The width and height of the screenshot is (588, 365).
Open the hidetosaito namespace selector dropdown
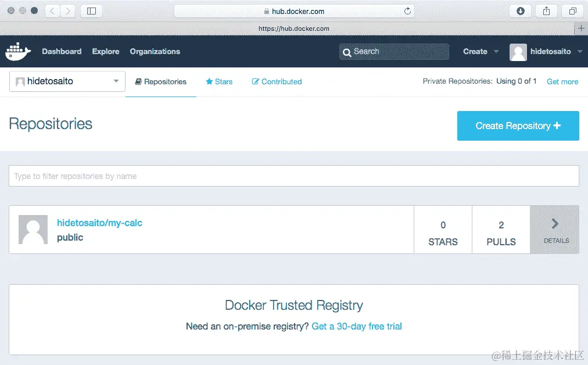[67, 81]
